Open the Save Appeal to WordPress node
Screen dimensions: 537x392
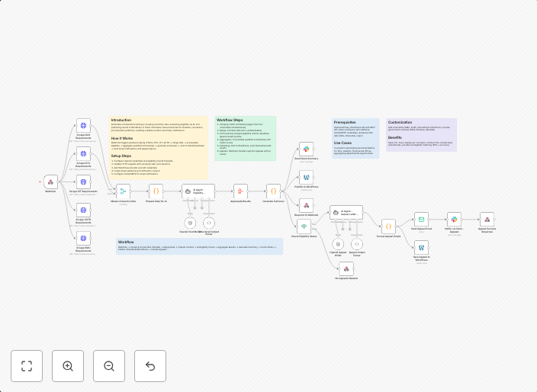[x=421, y=247]
